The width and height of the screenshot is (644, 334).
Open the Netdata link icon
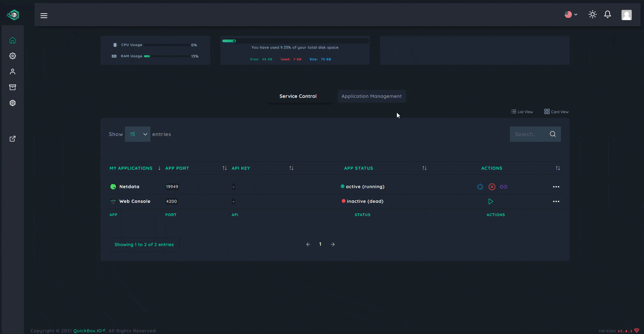point(504,186)
